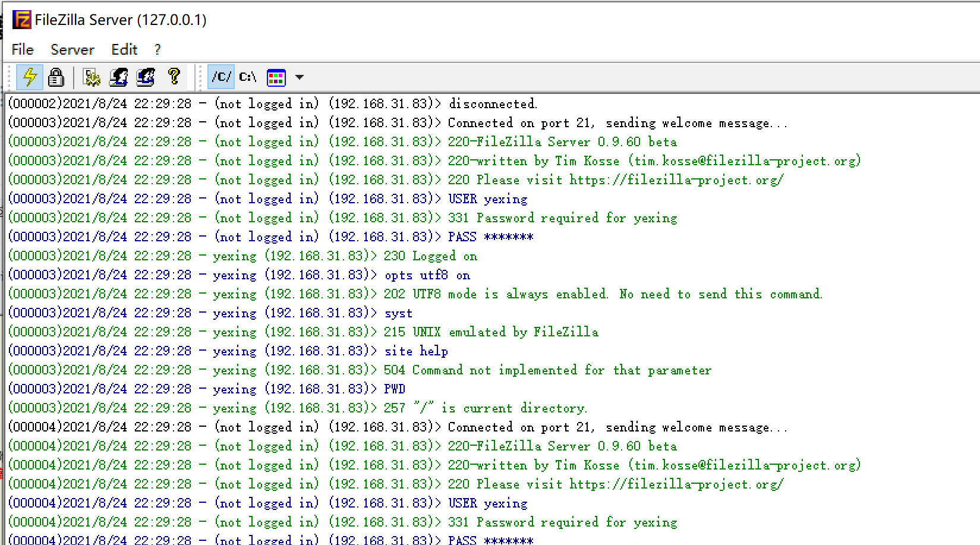Image resolution: width=980 pixels, height=545 pixels.
Task: Select session 000003 'Connected on port 21' line
Action: tap(398, 122)
